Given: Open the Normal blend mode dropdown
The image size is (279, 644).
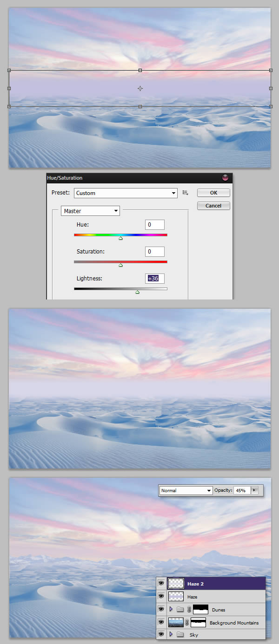Looking at the screenshot, I should coord(186,490).
